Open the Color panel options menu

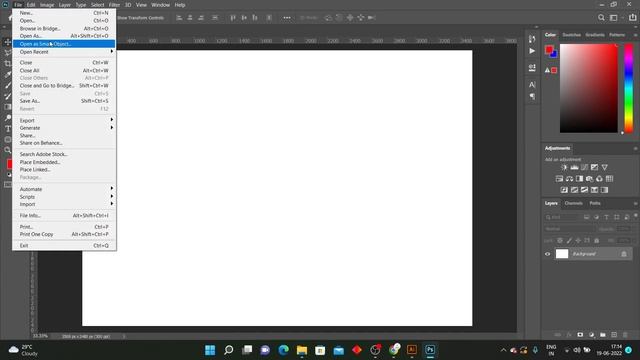pos(636,35)
